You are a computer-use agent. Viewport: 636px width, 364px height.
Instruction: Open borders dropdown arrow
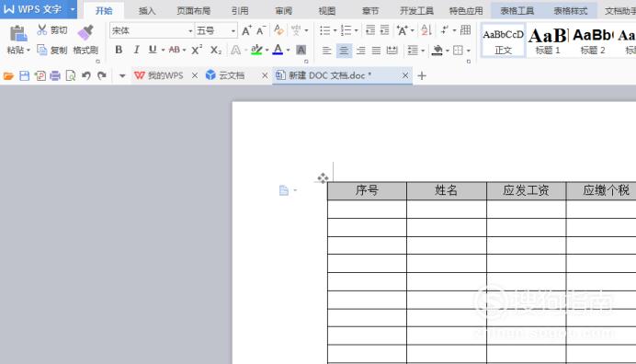point(469,51)
